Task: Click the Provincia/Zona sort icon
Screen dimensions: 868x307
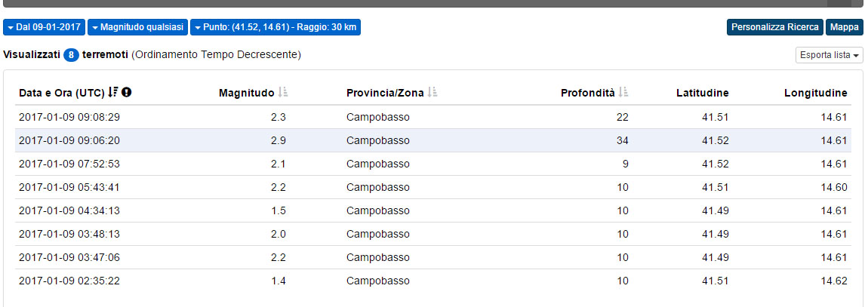Action: 433,93
